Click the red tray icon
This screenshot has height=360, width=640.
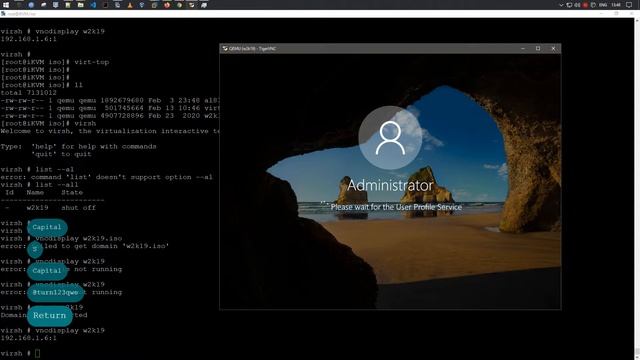click(585, 5)
